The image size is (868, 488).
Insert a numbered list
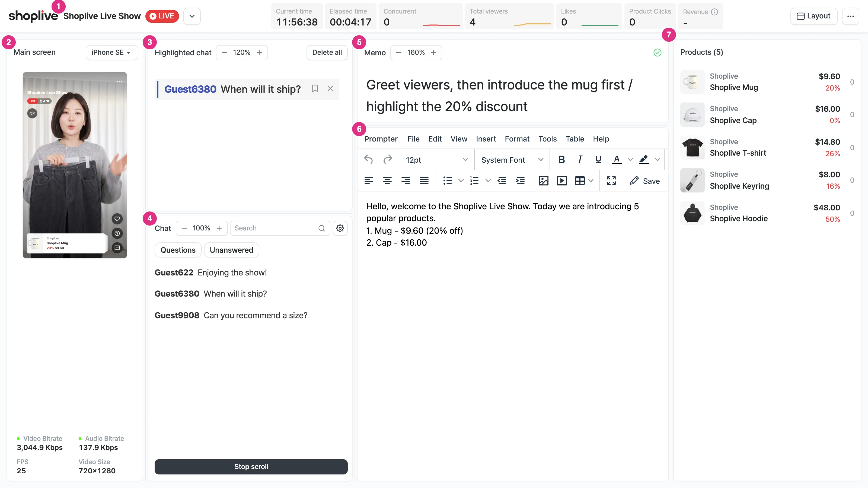pos(474,181)
